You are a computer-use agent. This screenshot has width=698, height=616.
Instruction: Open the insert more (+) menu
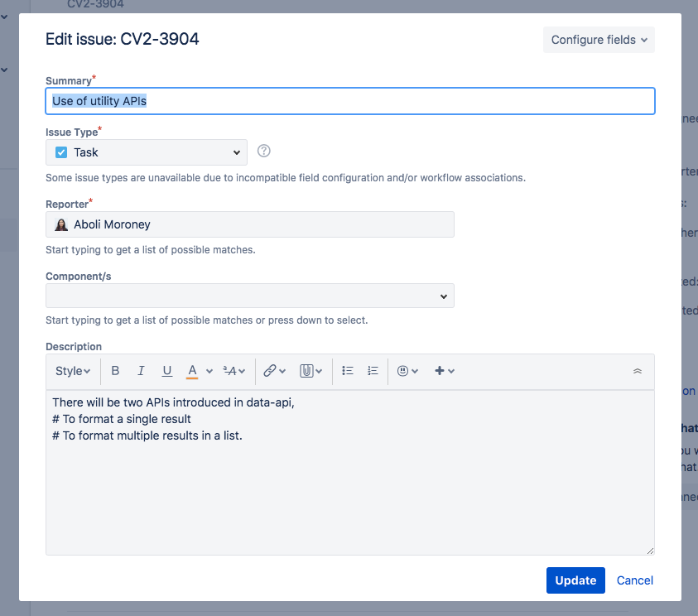pos(445,371)
